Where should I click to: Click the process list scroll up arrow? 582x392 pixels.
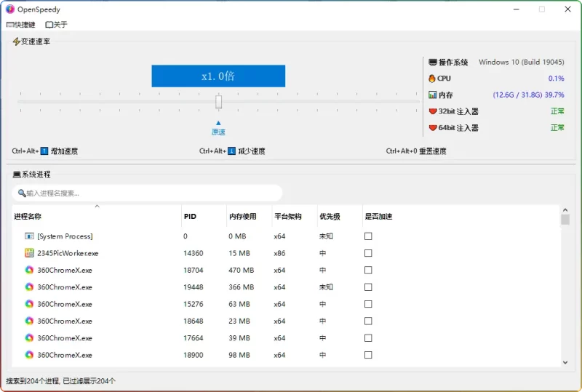[565, 210]
